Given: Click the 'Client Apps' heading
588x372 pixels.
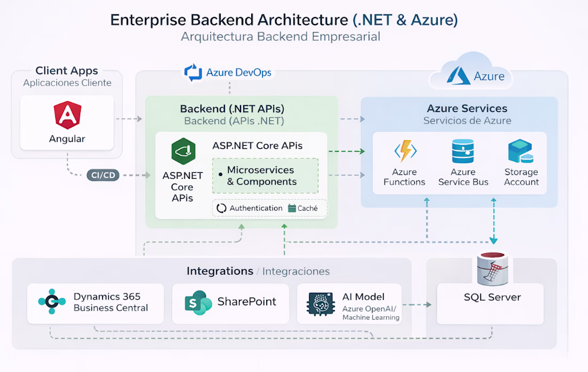Looking at the screenshot, I should [67, 71].
